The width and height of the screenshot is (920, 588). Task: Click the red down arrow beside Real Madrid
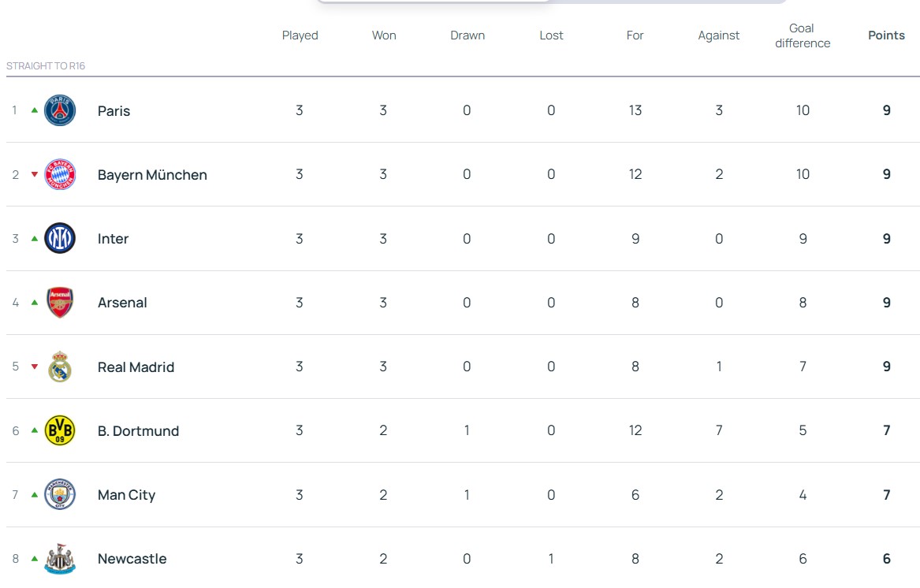[x=35, y=367]
